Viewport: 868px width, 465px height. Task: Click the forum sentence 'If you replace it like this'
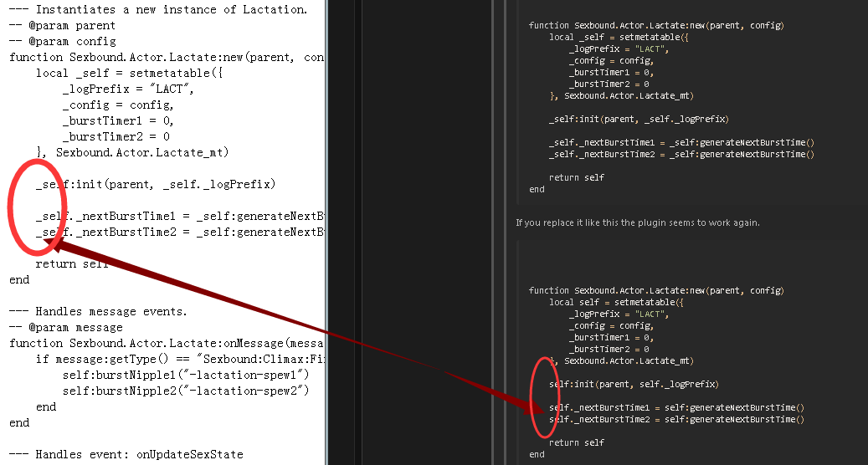(638, 222)
